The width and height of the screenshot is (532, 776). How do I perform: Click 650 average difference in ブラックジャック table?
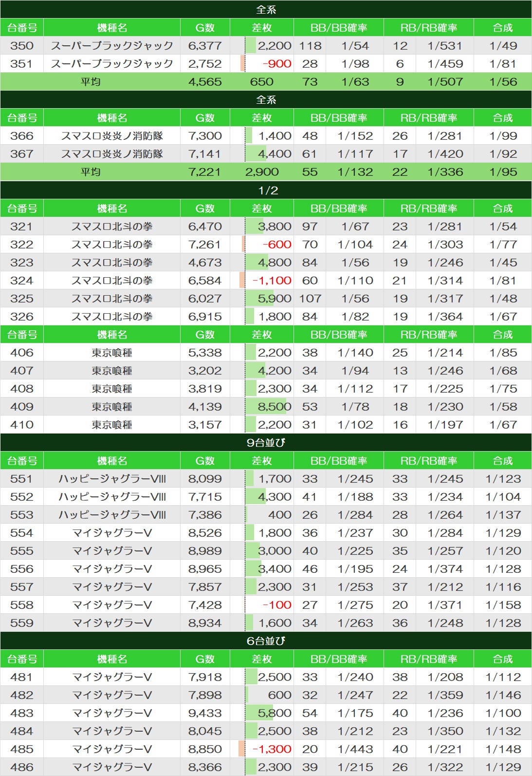262,82
